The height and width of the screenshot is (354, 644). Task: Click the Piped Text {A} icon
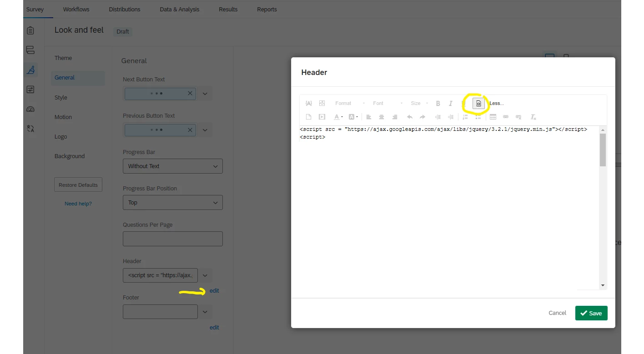308,103
